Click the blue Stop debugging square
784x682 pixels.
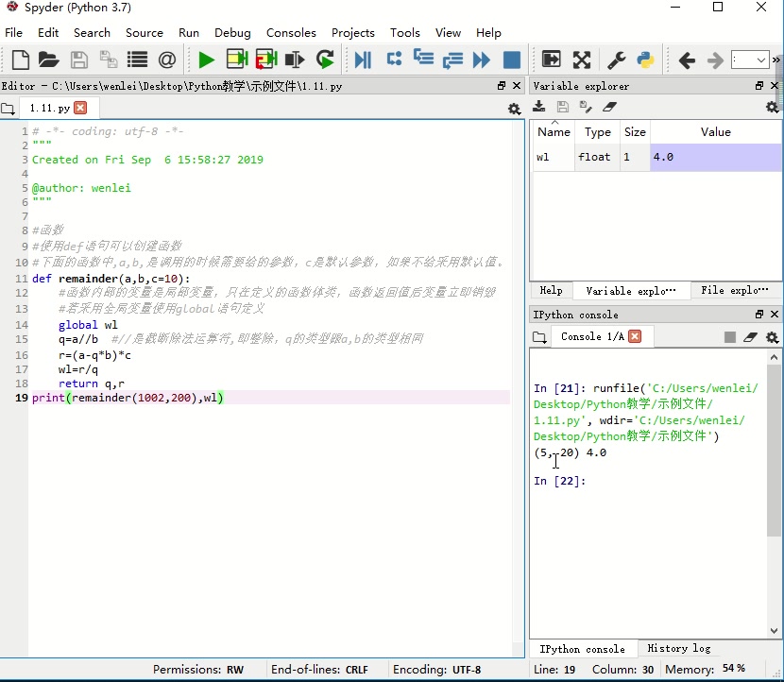[511, 60]
